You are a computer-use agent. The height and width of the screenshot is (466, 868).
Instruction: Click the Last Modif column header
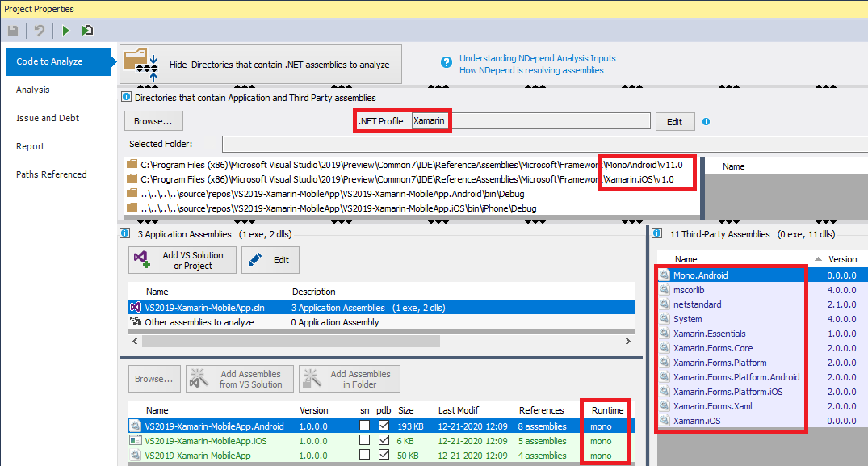point(459,410)
